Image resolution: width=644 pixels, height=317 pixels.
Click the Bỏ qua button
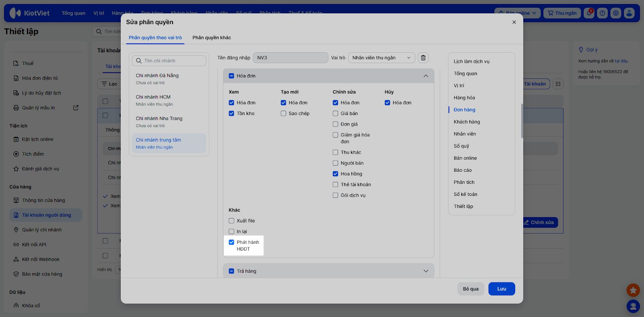471,289
